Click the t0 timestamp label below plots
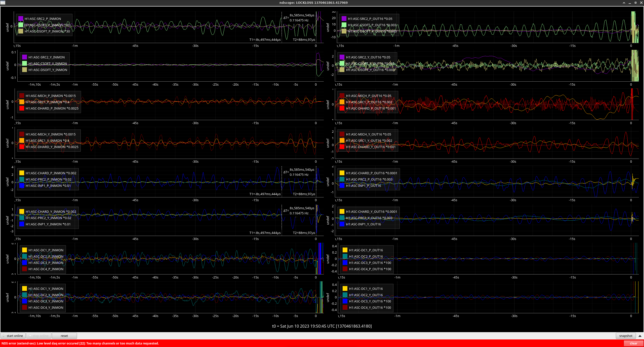The width and height of the screenshot is (644, 347). click(322, 326)
